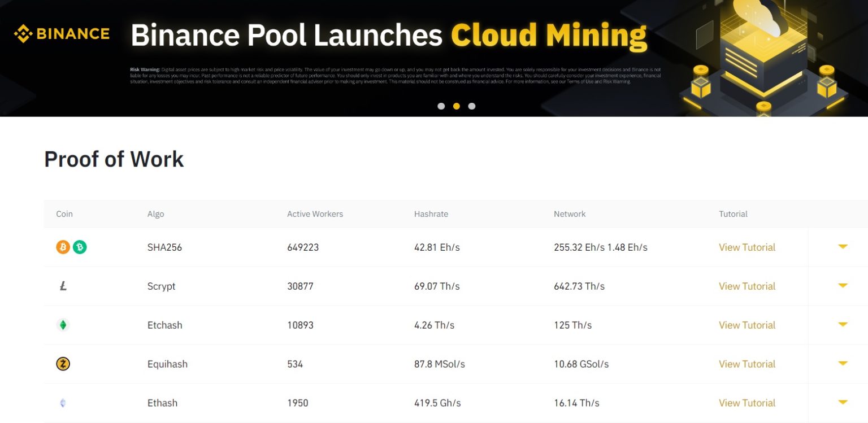
Task: Expand the Scrypt row arrow
Action: click(843, 286)
